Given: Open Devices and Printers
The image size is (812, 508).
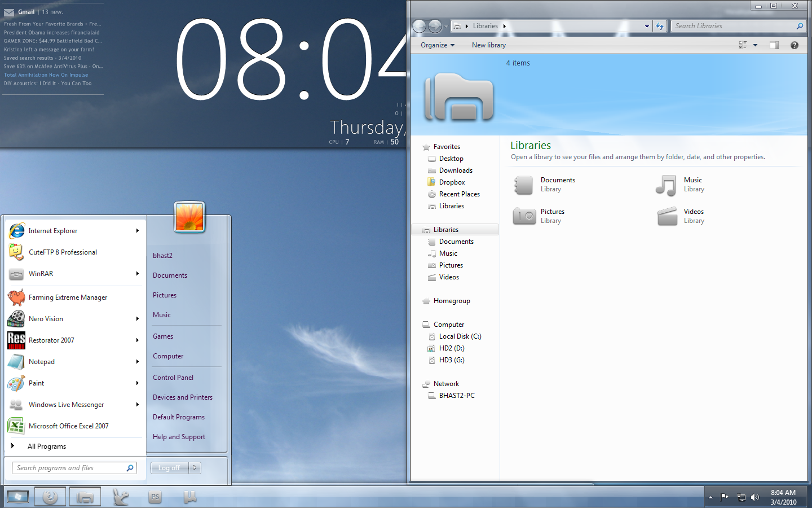Looking at the screenshot, I should point(183,397).
